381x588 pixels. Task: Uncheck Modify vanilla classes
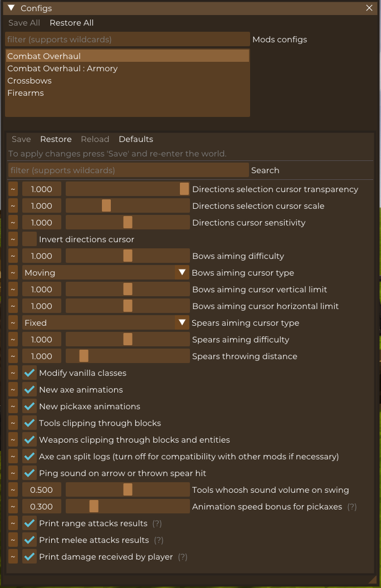pos(30,373)
